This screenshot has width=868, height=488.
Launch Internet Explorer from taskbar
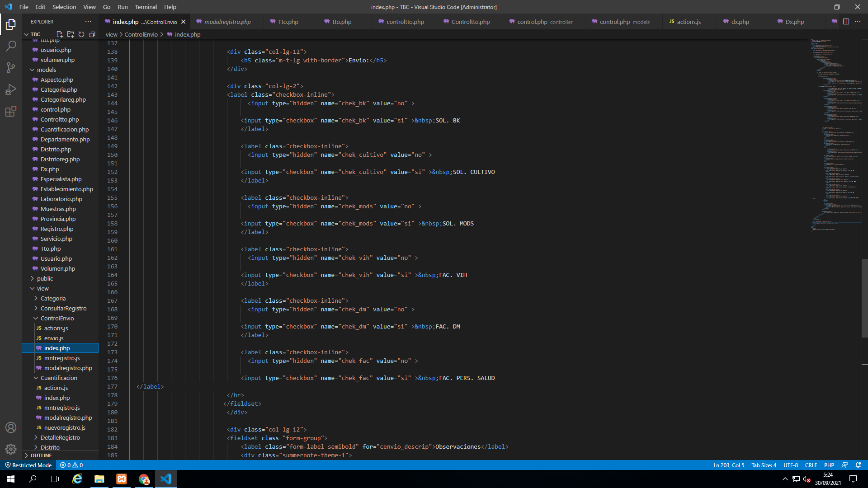pos(77,479)
